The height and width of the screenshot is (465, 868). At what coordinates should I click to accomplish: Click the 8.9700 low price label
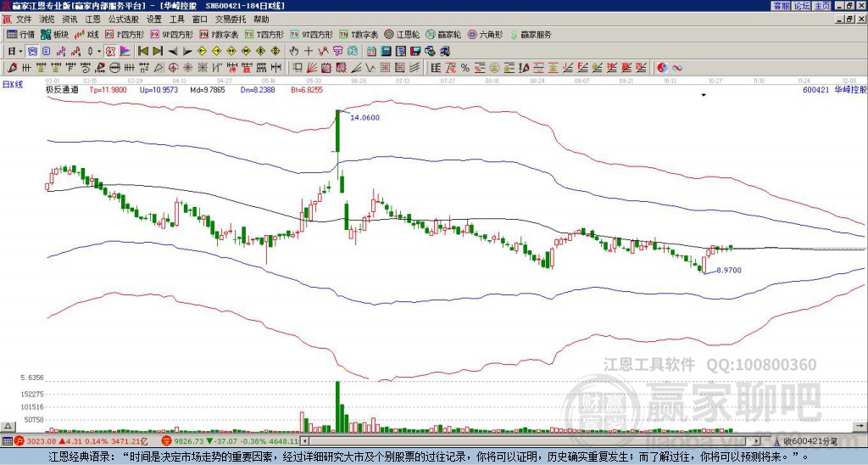pyautogui.click(x=729, y=271)
